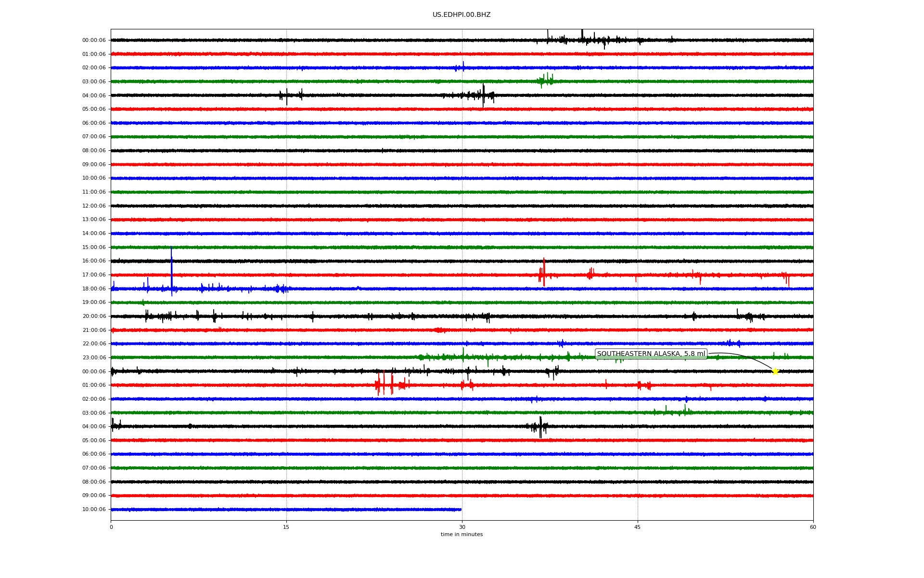Click the 15 minute x-axis tick label

click(x=286, y=527)
